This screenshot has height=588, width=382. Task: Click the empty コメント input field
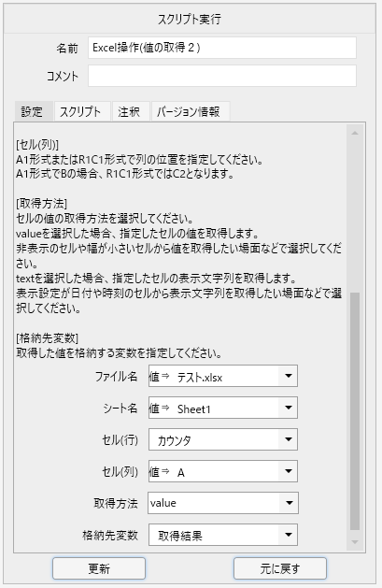(x=222, y=76)
